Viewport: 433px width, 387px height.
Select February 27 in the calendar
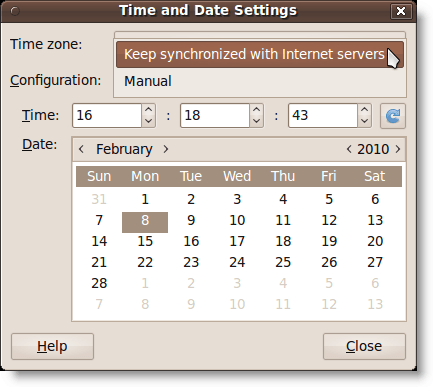click(x=375, y=262)
